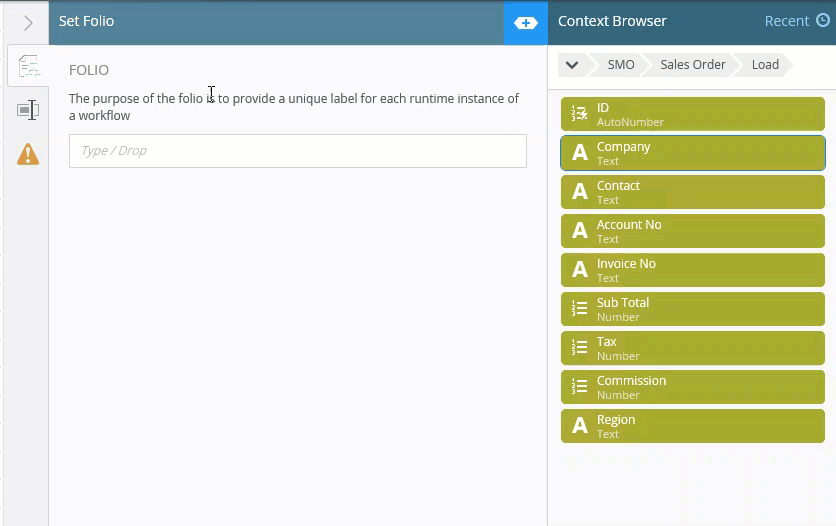Open the rename properties sidebar tab
The image size is (836, 526).
coord(28,110)
